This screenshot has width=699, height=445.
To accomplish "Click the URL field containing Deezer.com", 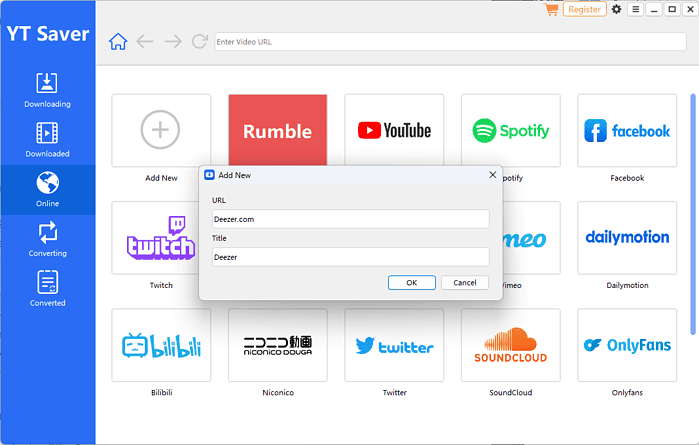I will (350, 219).
